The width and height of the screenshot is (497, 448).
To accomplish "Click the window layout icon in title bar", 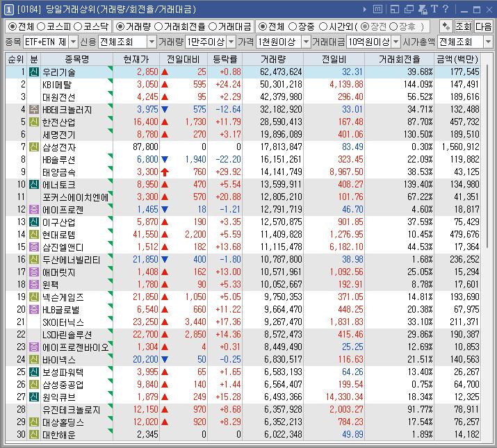I will coord(395,10).
